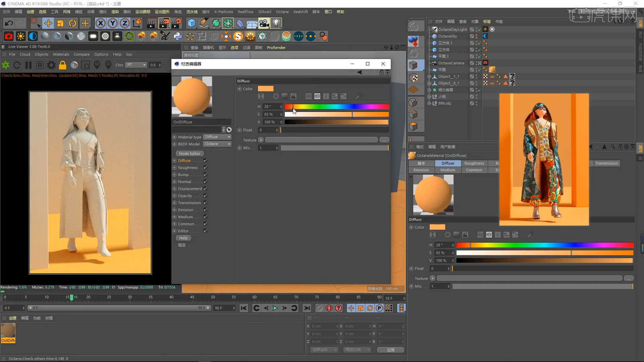Select the Move tool in the toolbar
This screenshot has height=362, width=644.
pos(48,23)
